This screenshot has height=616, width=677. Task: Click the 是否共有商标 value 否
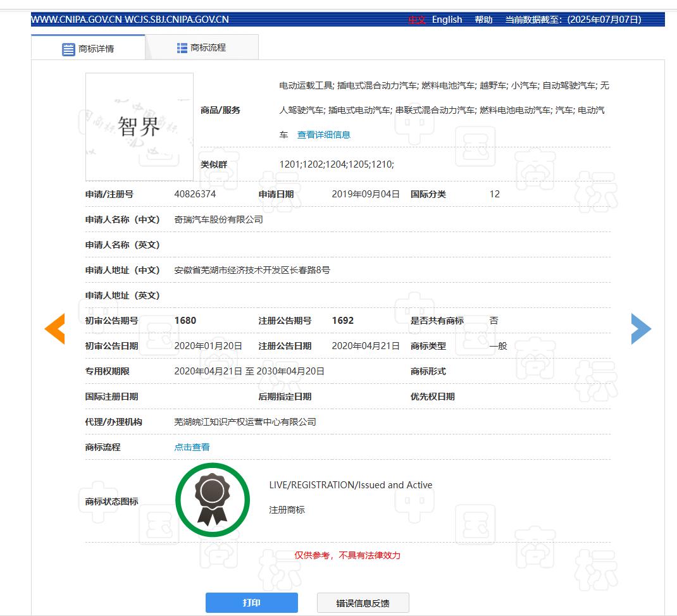tap(494, 321)
